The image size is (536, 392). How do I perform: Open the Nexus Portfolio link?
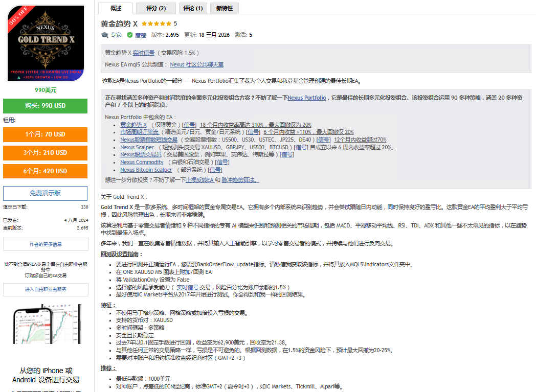(307, 98)
